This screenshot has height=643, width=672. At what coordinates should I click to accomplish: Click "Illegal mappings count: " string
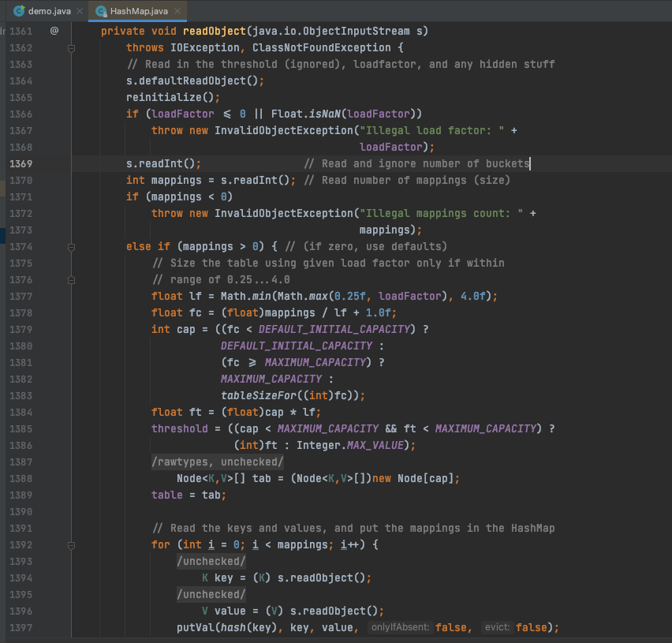coord(441,214)
